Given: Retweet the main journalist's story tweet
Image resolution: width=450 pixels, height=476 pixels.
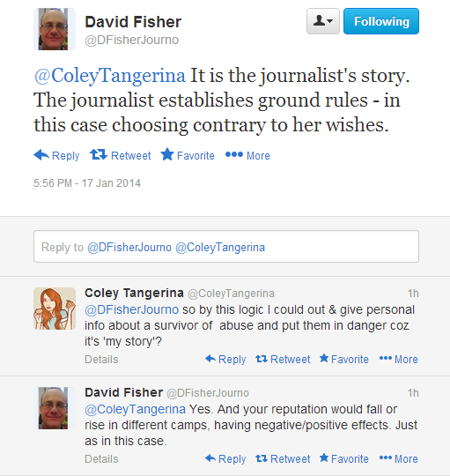Looking at the screenshot, I should coord(121,155).
